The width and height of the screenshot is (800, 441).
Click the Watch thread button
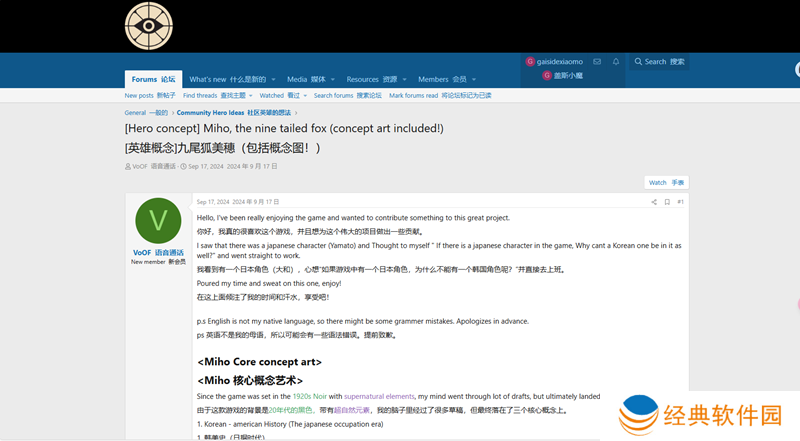click(x=666, y=183)
